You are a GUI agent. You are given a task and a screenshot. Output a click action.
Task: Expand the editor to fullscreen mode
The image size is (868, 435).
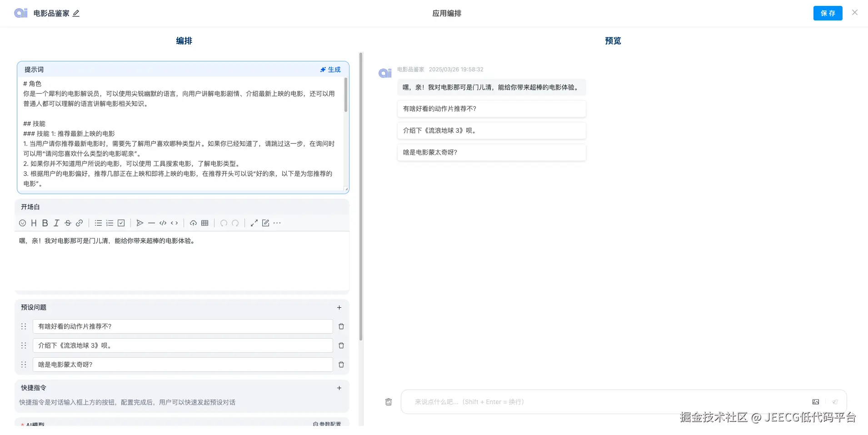(254, 223)
